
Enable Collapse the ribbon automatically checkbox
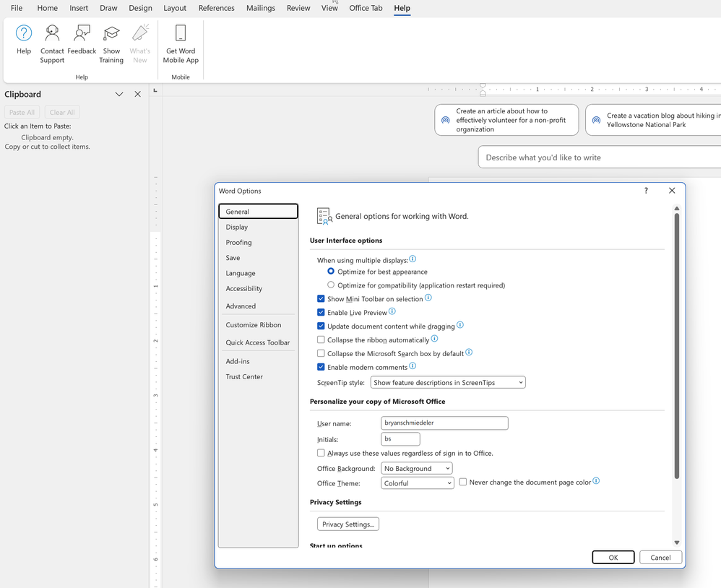[321, 340]
